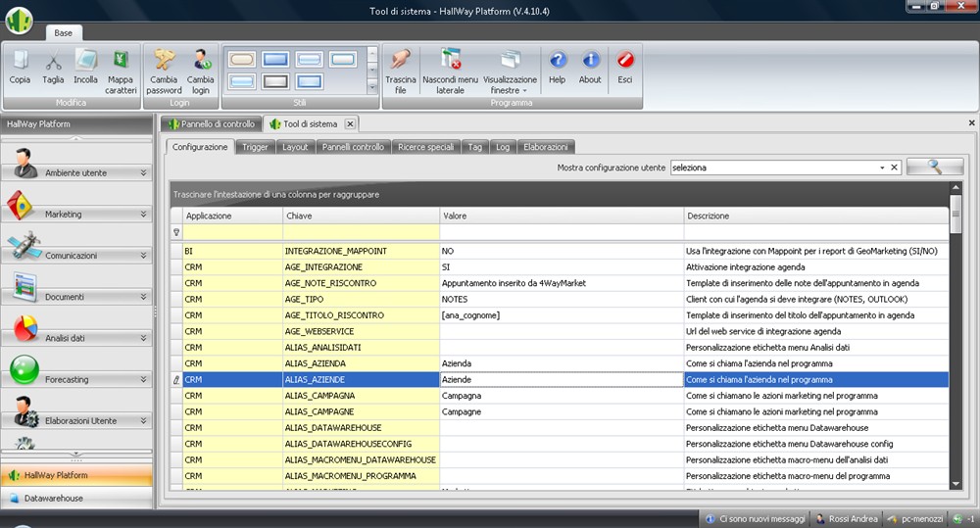This screenshot has height=528, width=980.
Task: Open Ci sono nuovi messaggi notification
Action: pyautogui.click(x=755, y=518)
